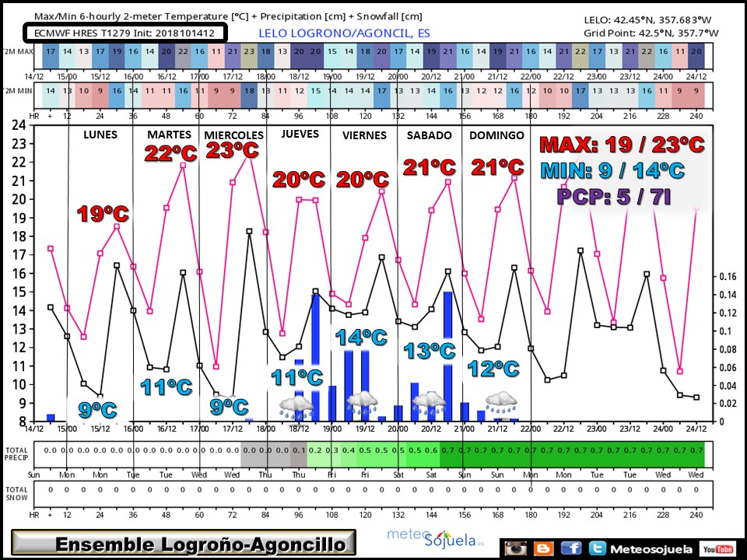Select the red 19ºC Monday maximum label

point(103,214)
